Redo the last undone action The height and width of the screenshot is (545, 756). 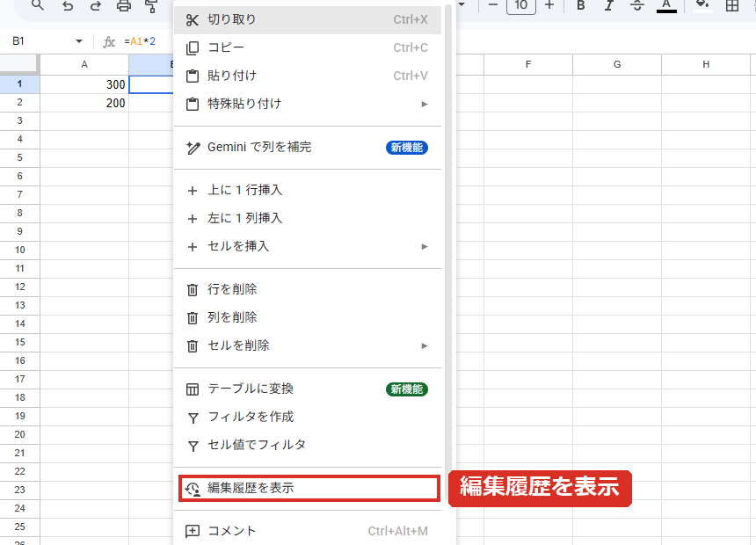point(96,6)
